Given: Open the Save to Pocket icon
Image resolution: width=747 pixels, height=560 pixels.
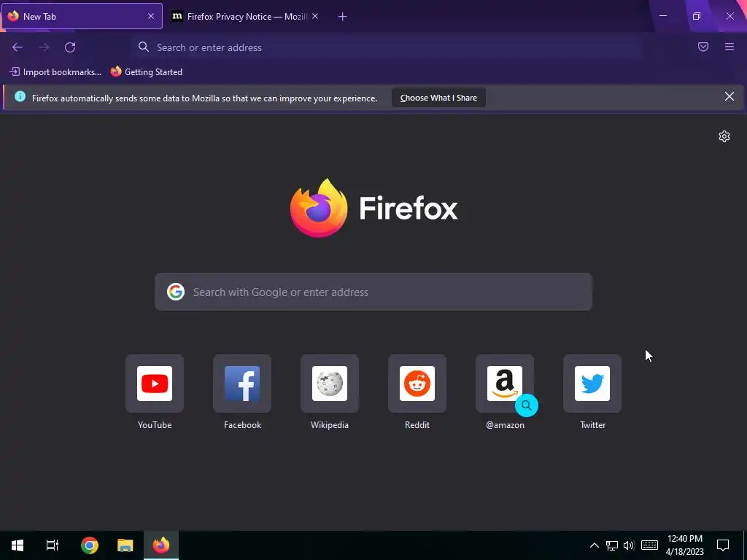Looking at the screenshot, I should (703, 47).
